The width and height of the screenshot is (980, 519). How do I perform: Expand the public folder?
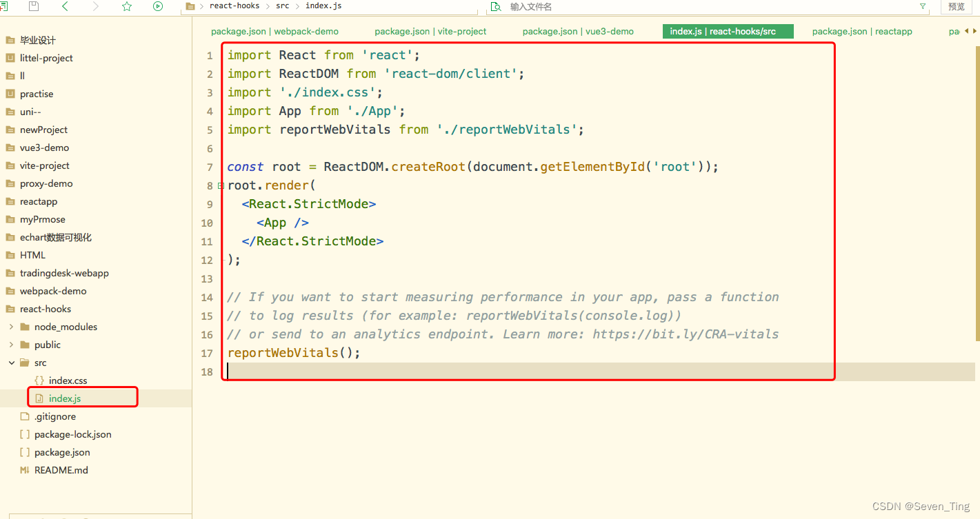(x=11, y=344)
